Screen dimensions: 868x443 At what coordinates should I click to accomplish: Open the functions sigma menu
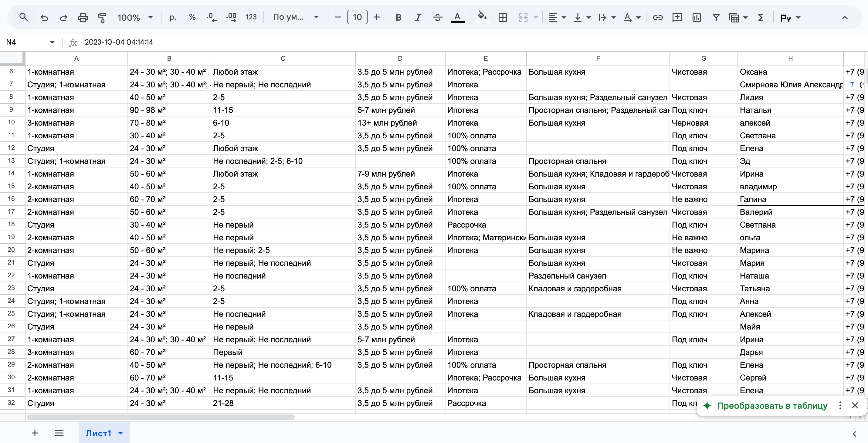(x=761, y=17)
